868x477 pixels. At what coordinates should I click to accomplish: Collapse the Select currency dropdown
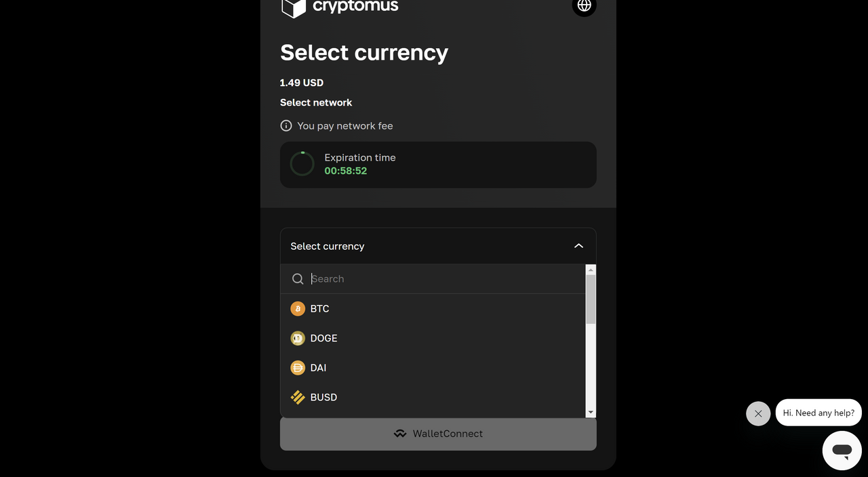pyautogui.click(x=438, y=246)
